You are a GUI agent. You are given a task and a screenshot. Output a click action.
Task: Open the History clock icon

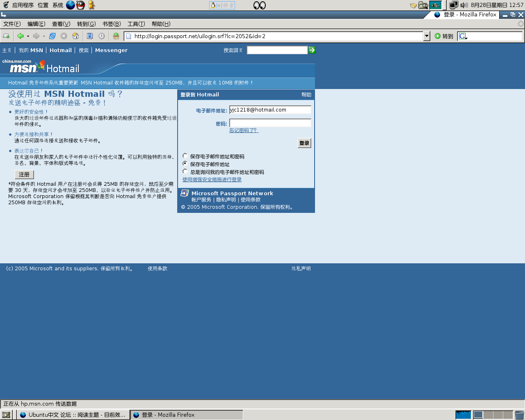click(102, 36)
